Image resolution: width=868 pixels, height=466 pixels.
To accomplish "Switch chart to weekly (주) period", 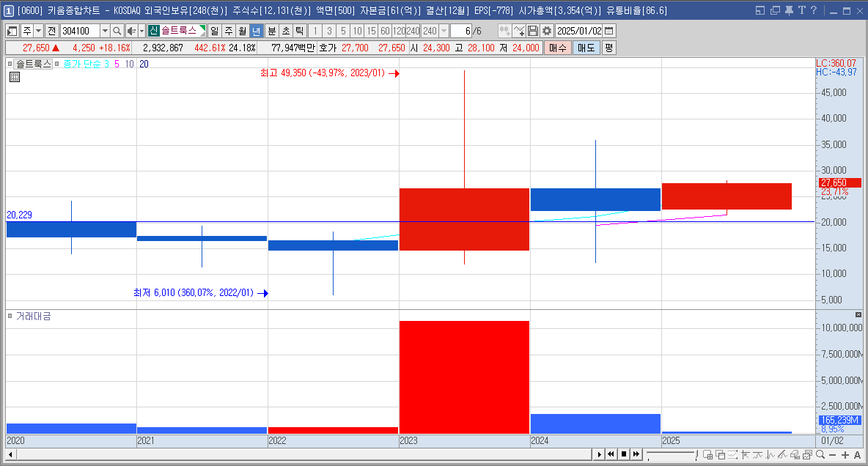I will pos(229,31).
